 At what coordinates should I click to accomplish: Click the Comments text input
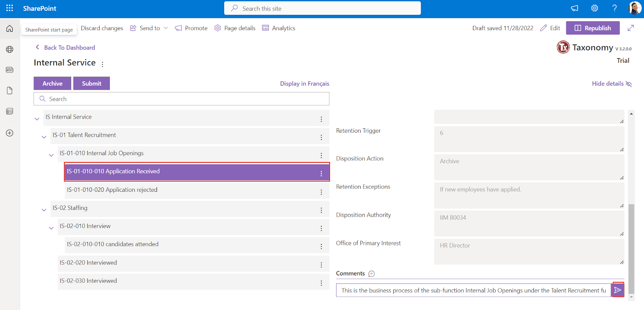474,290
